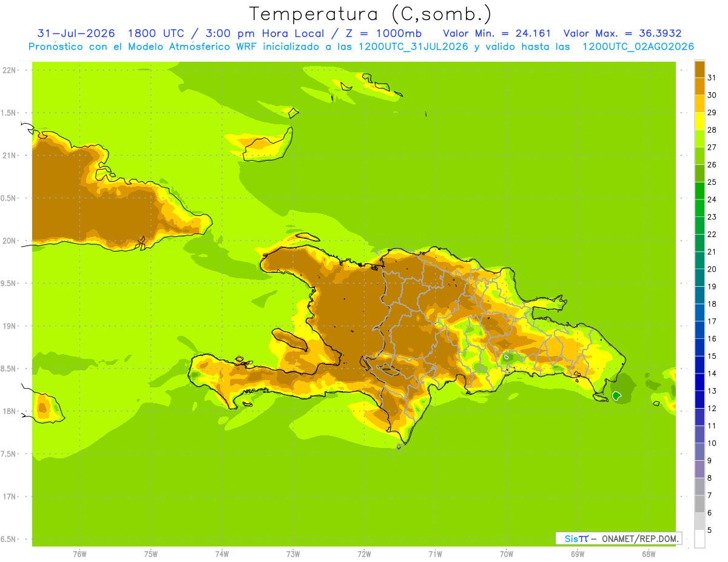Click the green legend swatch between 26 and 27
This screenshot has width=728, height=562.
[x=699, y=155]
